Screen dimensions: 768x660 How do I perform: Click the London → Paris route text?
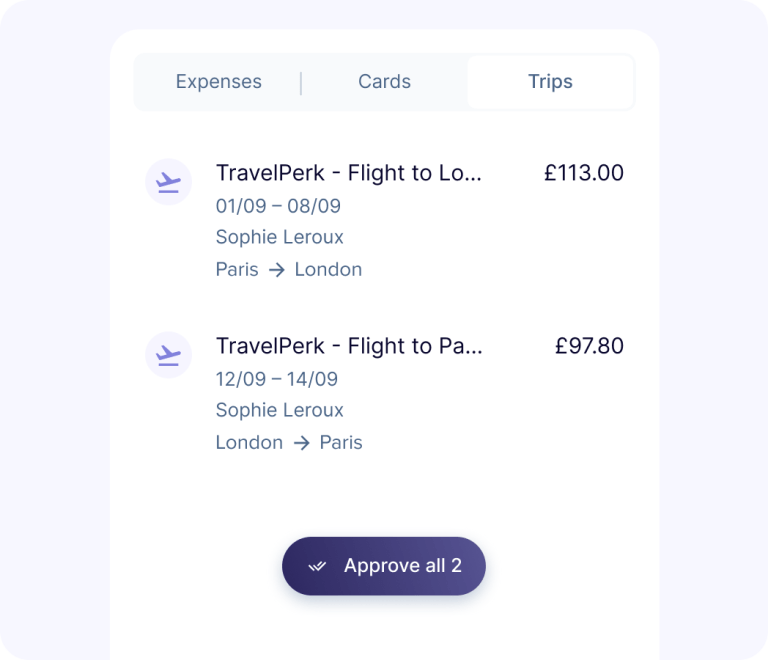tap(289, 442)
